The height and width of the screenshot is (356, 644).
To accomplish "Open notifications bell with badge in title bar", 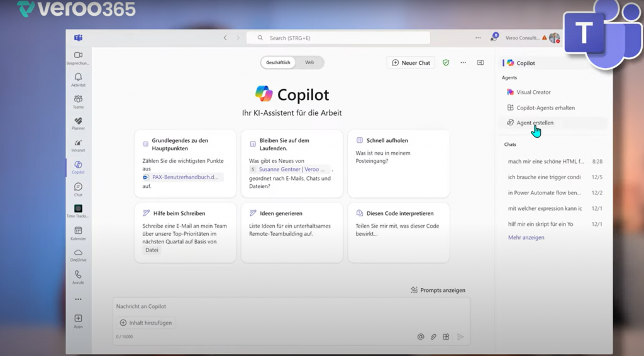I will pos(494,37).
